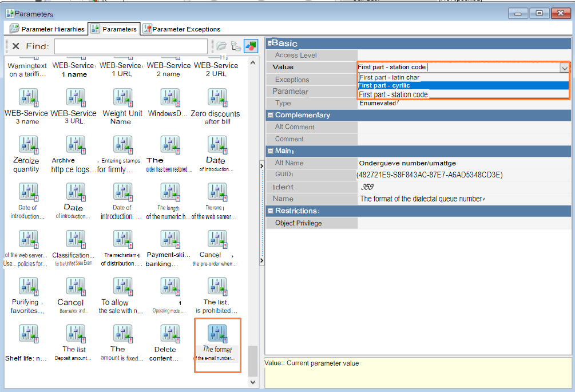Click the 'Payment-ski banking' parameter icon
Image resolution: width=575 pixels, height=392 pixels.
pyautogui.click(x=169, y=239)
